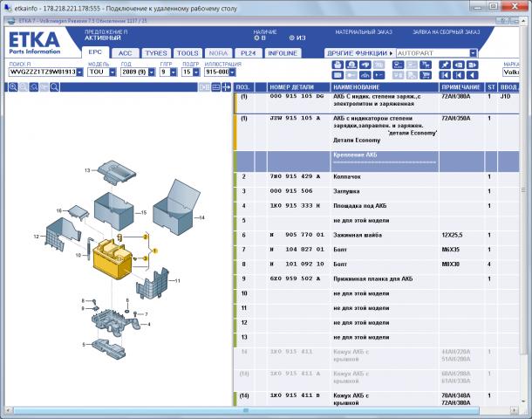Click ЗАЯВКА НА СБОРНЫЙ ЗАКАЗ in header
Viewport: 532px width, 419px height.
click(x=447, y=32)
